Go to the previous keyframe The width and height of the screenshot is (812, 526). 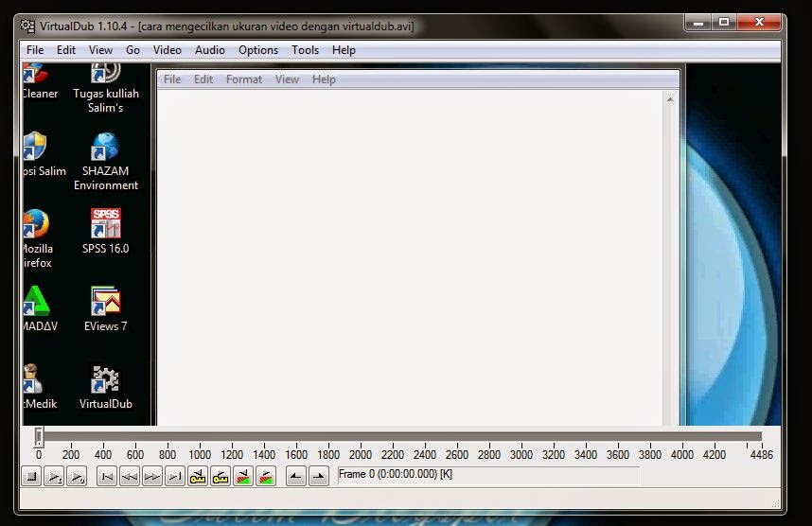point(198,476)
